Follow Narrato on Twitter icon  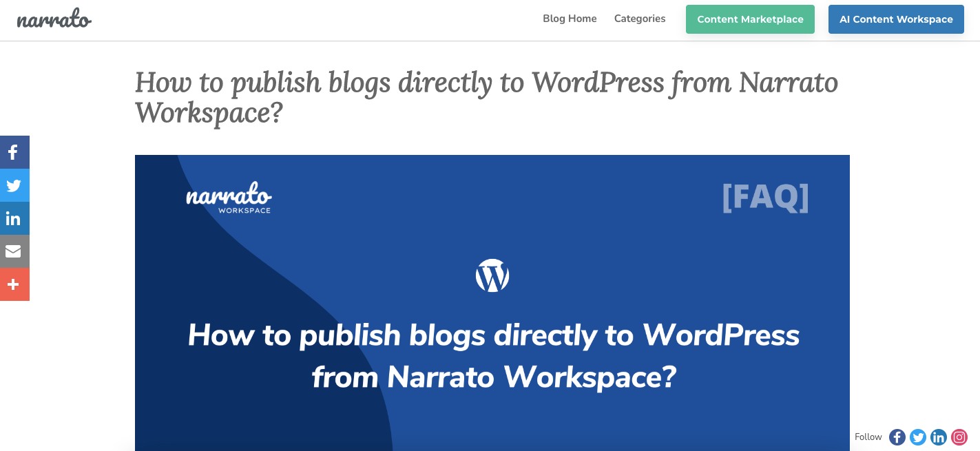pos(918,437)
